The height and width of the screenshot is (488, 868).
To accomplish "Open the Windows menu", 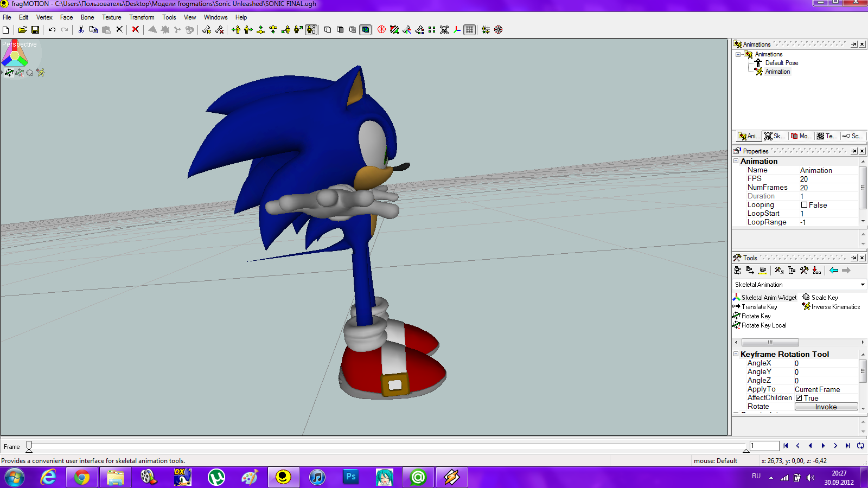I will click(215, 17).
